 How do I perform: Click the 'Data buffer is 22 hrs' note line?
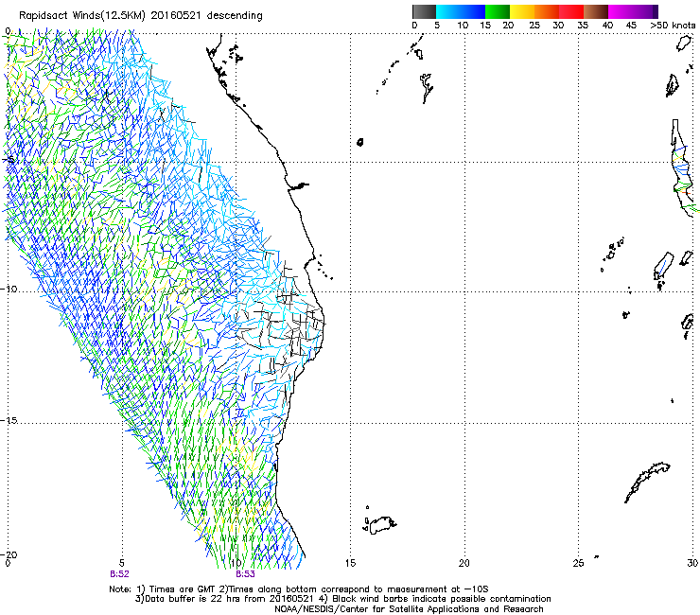[x=342, y=599]
